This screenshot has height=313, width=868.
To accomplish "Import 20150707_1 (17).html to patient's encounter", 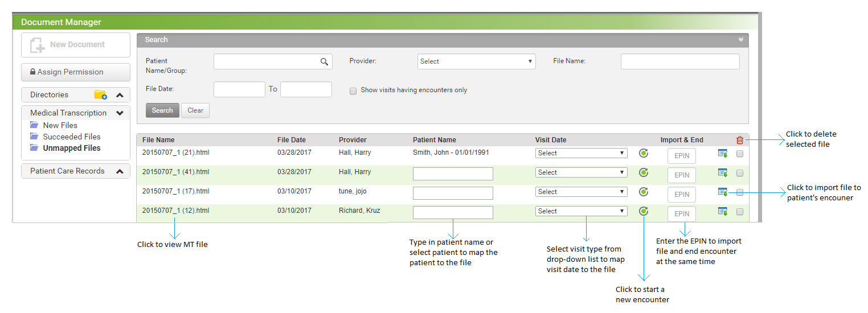I will click(x=723, y=192).
